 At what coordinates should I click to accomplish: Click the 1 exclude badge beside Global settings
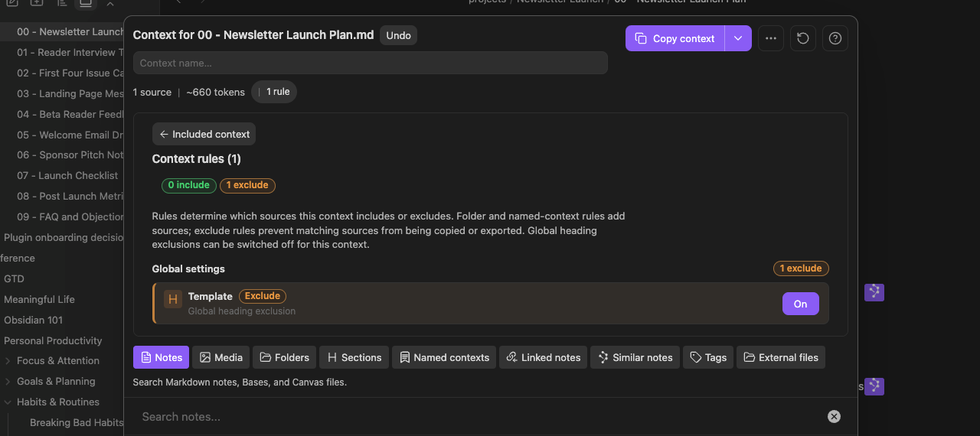(x=801, y=268)
